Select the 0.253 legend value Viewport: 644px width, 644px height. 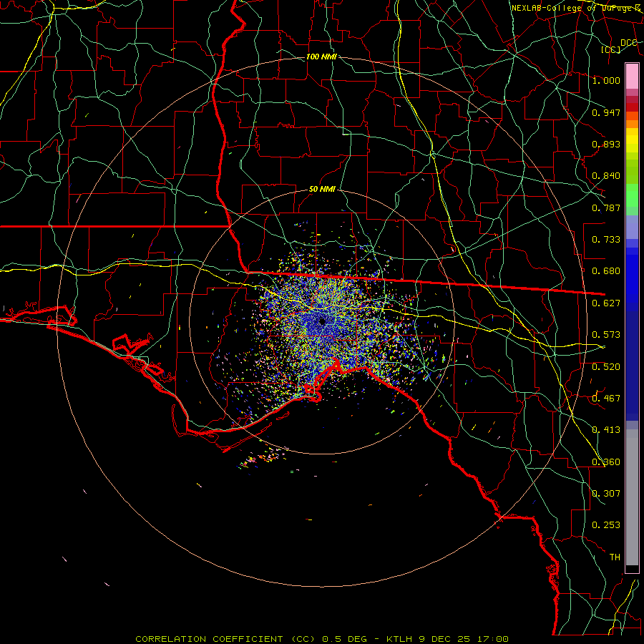point(606,525)
